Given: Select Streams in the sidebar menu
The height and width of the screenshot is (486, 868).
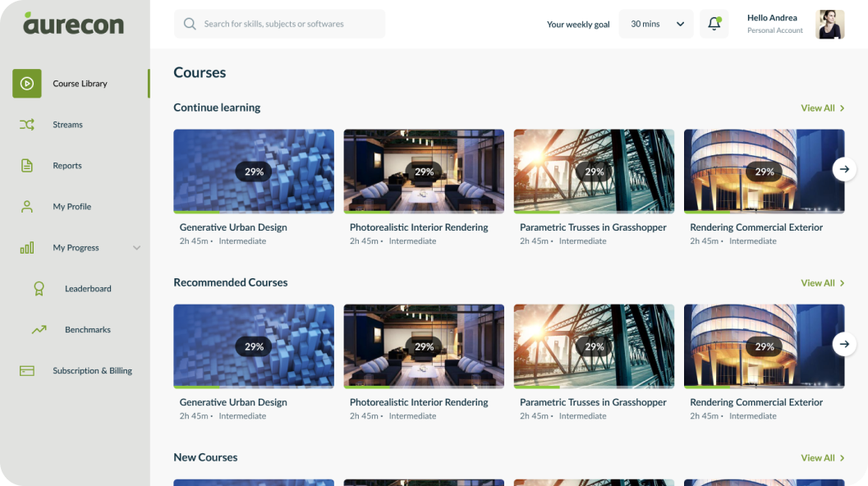Looking at the screenshot, I should (x=67, y=125).
